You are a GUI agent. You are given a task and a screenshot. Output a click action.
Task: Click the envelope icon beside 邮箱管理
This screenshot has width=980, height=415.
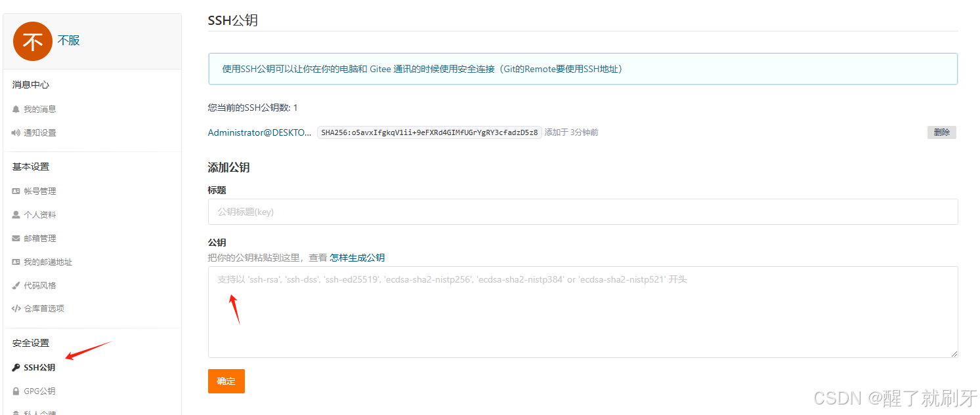16,239
